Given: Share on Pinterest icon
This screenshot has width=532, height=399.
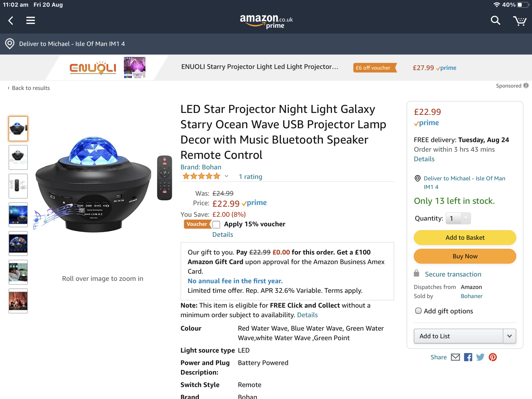Looking at the screenshot, I should [493, 357].
